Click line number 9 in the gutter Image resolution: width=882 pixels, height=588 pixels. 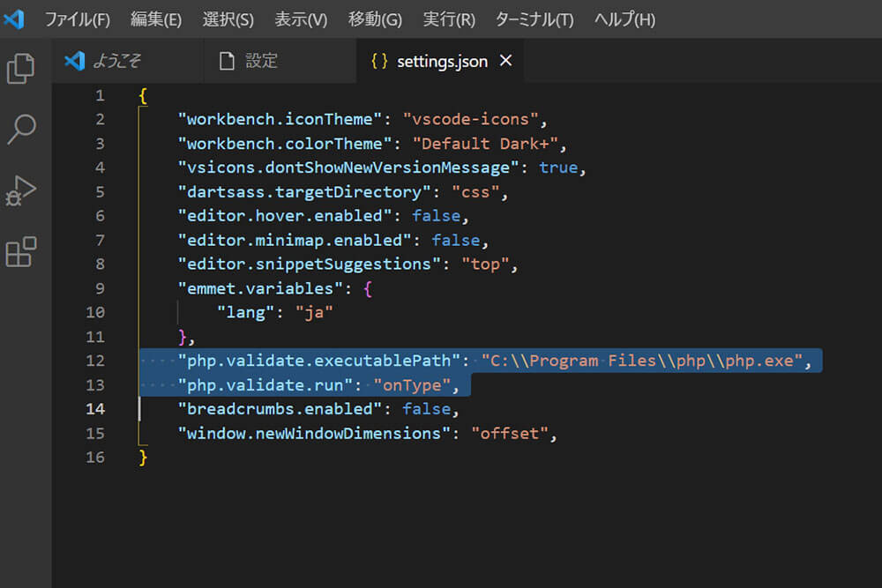pos(100,288)
